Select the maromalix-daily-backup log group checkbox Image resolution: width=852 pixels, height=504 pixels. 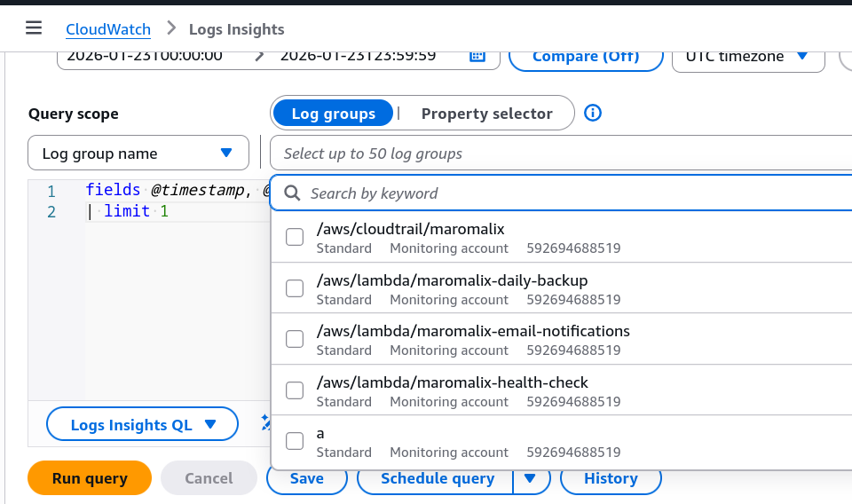coord(295,288)
